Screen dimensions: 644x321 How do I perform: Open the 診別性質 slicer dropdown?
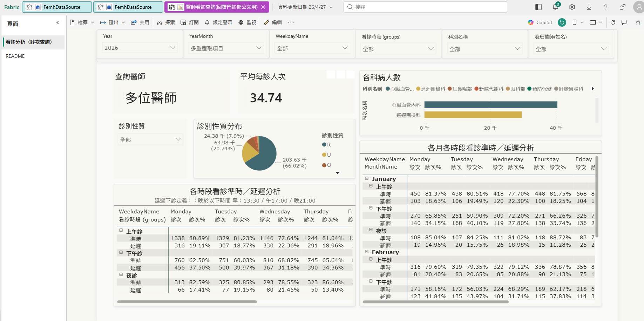tap(150, 140)
